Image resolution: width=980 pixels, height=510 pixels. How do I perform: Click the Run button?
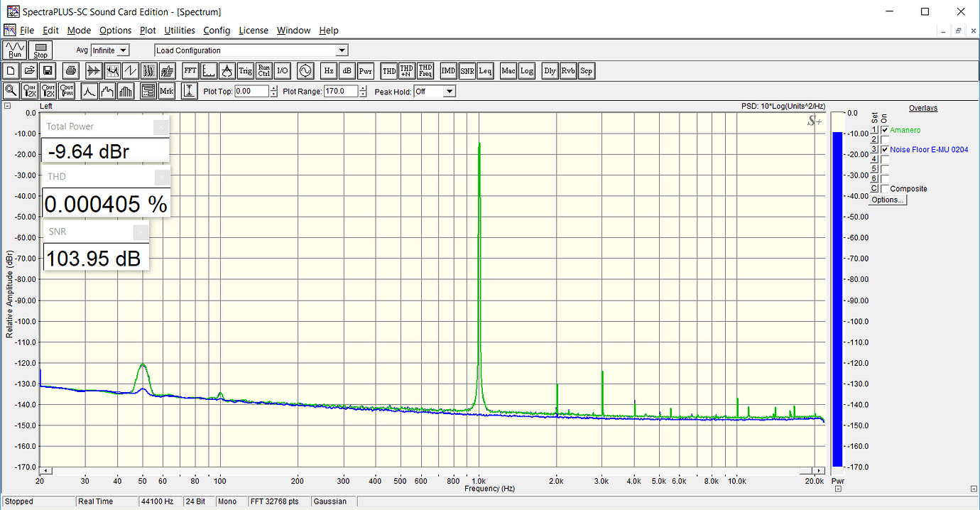pyautogui.click(x=15, y=50)
